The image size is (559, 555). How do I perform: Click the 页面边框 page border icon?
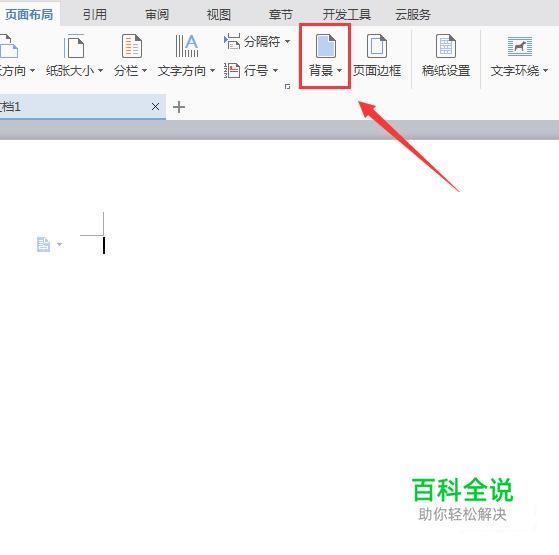(377, 46)
